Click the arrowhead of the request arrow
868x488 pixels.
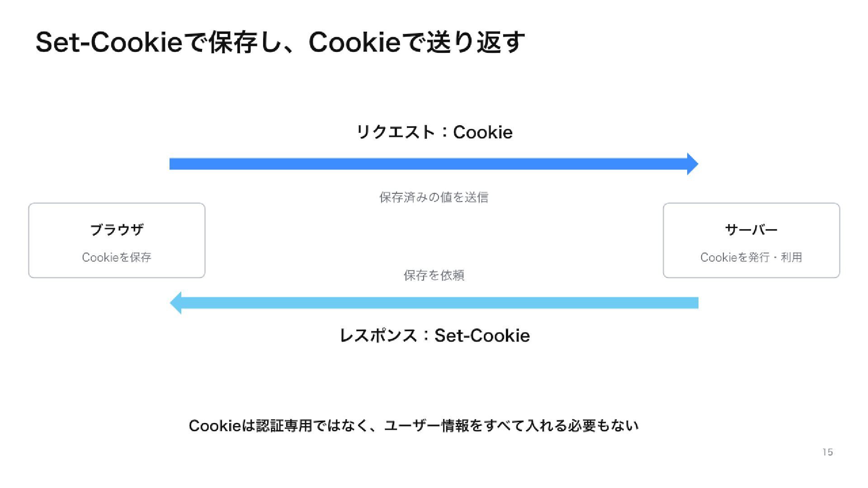(693, 164)
